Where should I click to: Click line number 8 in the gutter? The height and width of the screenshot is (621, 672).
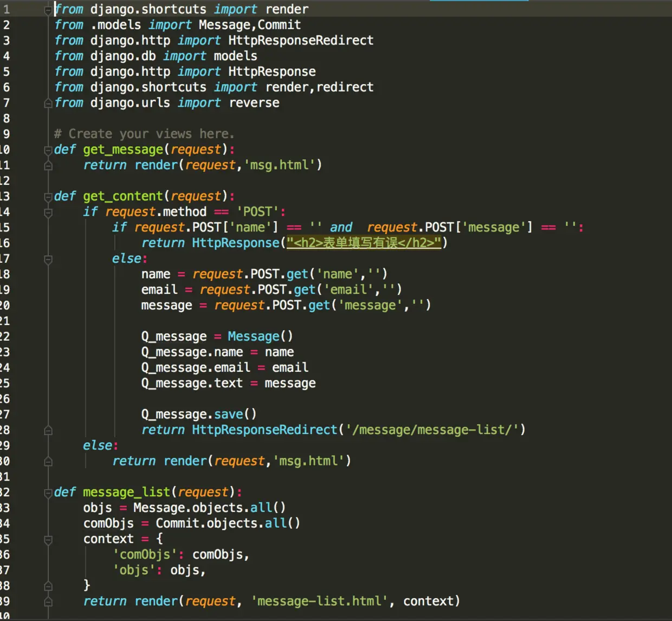click(x=6, y=118)
